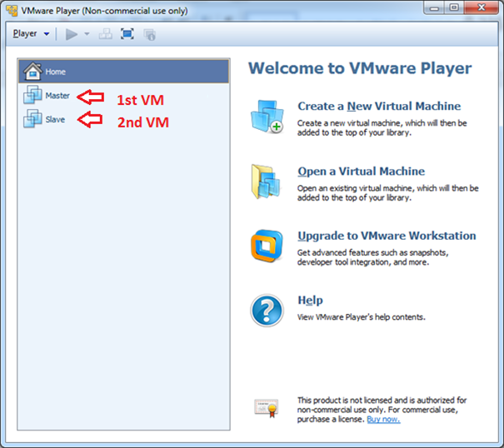The height and width of the screenshot is (448, 504).
Task: Click the Unity mode toolbar icon
Action: (x=149, y=34)
